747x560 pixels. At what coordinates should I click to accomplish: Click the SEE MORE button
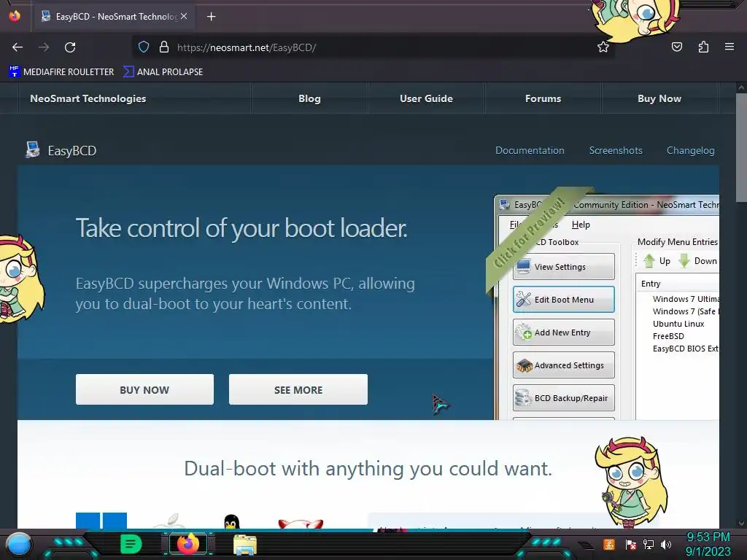click(298, 389)
